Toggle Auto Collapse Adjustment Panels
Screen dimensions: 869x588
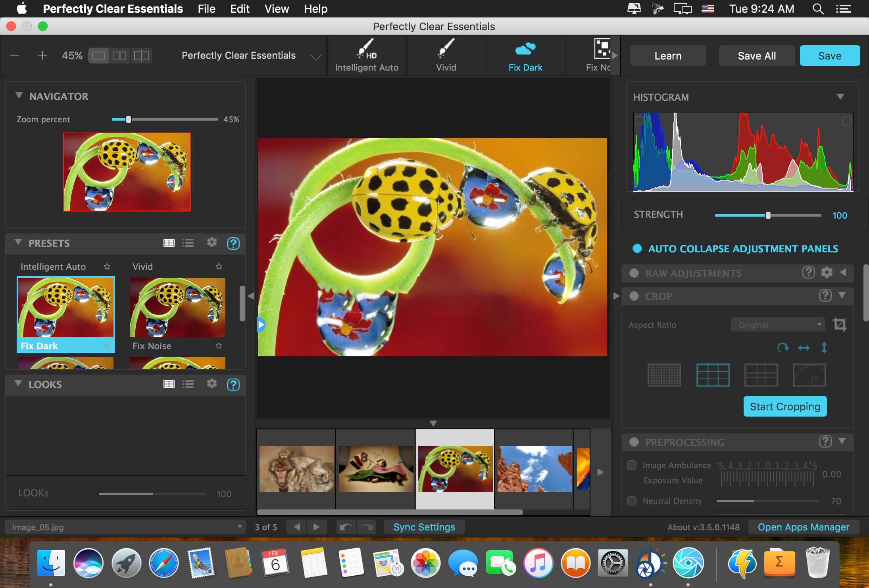637,248
